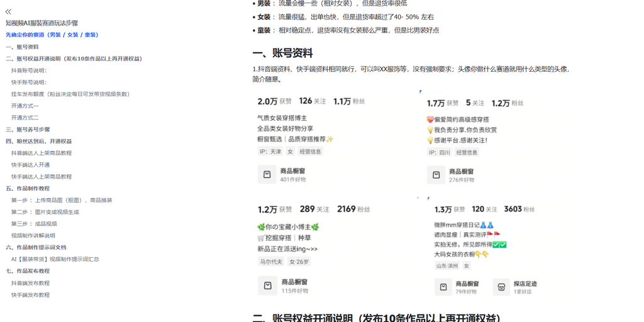The image size is (644, 322).
Task: Open profile screenshot with 2.0万 获赞
Action: pyautogui.click(x=333, y=140)
